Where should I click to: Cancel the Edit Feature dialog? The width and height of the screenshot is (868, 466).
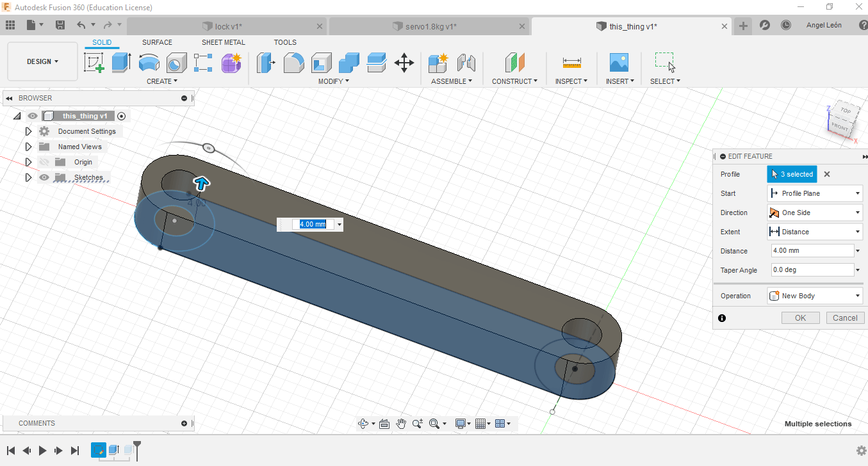pyautogui.click(x=844, y=318)
